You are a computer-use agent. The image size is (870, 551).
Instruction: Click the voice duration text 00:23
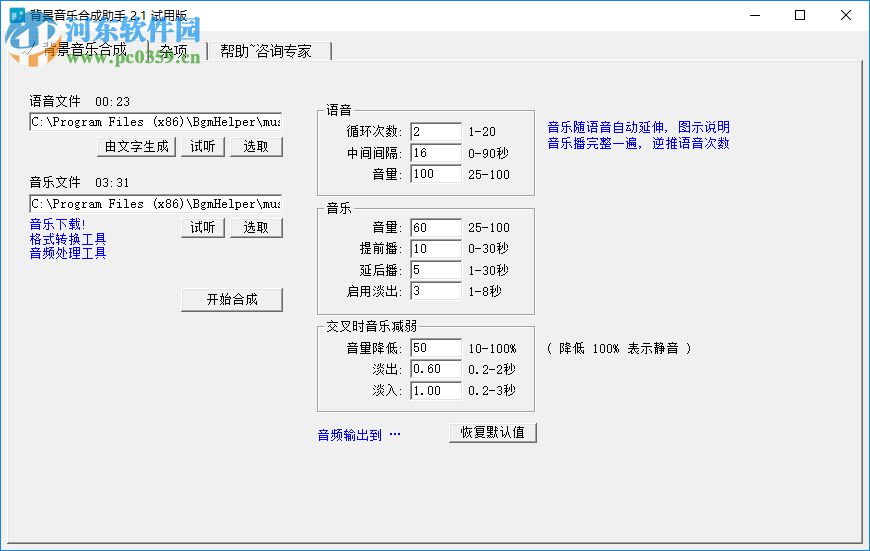[113, 102]
